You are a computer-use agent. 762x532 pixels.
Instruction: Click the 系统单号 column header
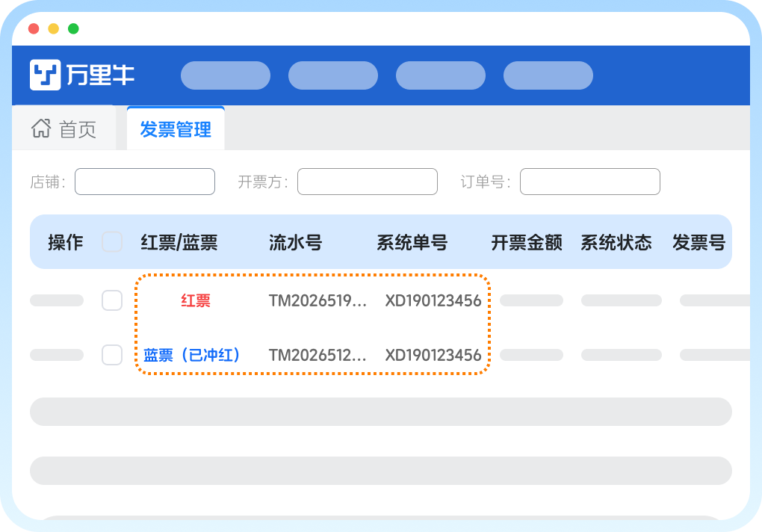pos(412,242)
